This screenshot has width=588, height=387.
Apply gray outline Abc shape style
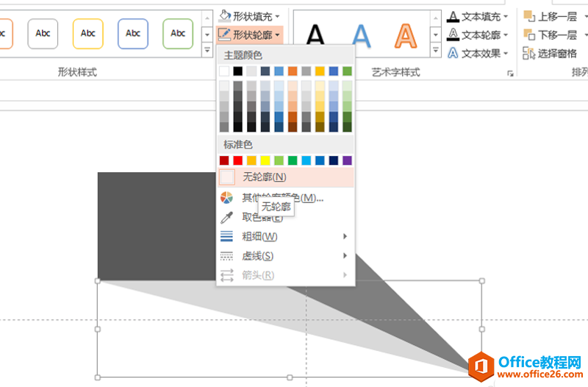pyautogui.click(x=43, y=34)
